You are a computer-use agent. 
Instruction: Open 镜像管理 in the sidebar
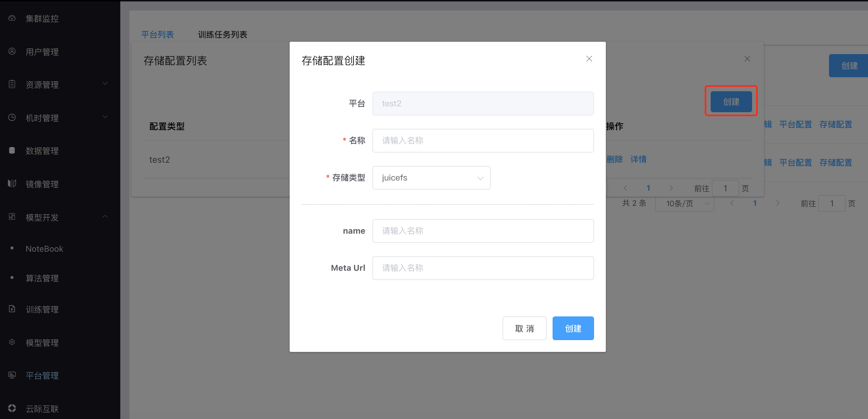point(42,184)
